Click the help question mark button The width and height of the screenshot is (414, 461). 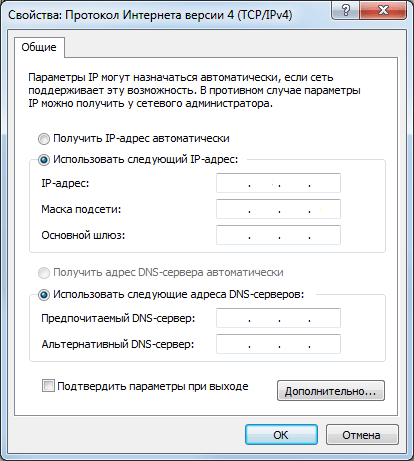pos(345,11)
